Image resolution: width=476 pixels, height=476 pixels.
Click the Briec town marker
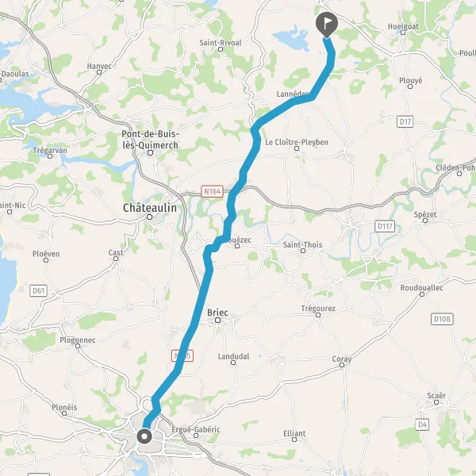(217, 320)
